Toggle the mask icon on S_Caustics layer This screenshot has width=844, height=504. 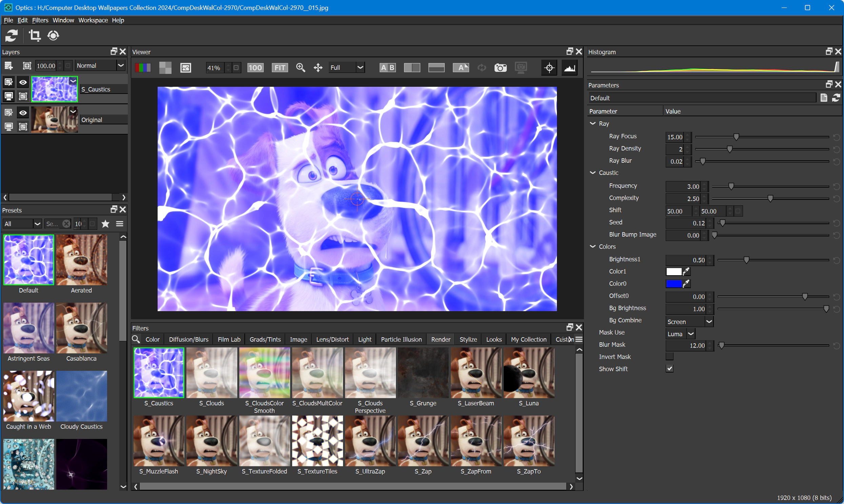(x=23, y=97)
